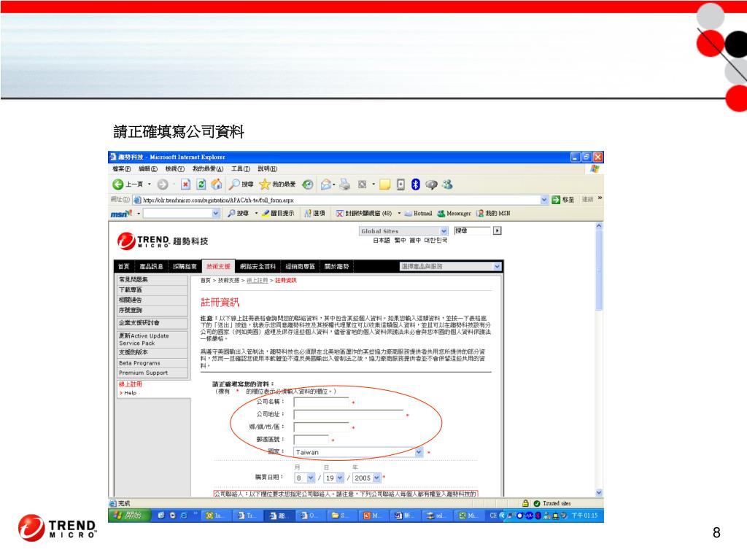The image size is (747, 560).
Task: Select the 首頁 navigation tab
Action: (124, 266)
